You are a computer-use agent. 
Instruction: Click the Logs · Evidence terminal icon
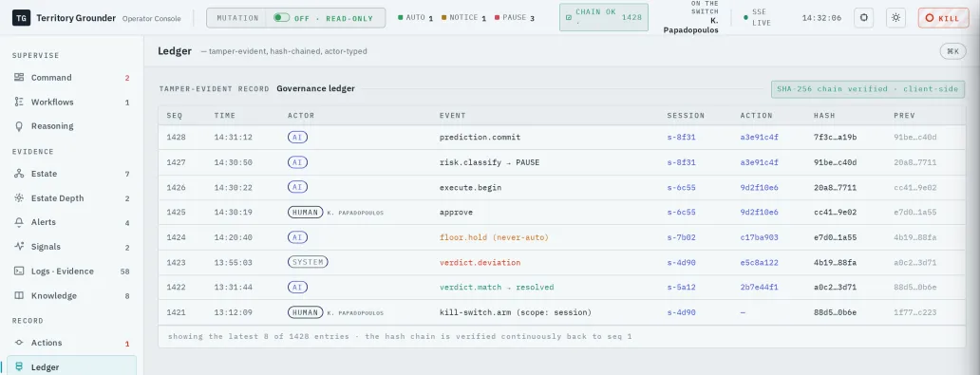[19, 272]
